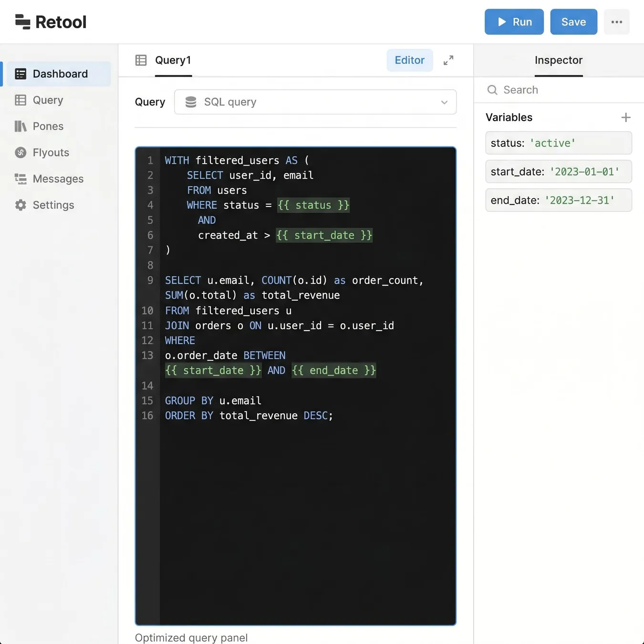Focus the Inspector Search field
This screenshot has width=644, height=644.
pos(559,90)
